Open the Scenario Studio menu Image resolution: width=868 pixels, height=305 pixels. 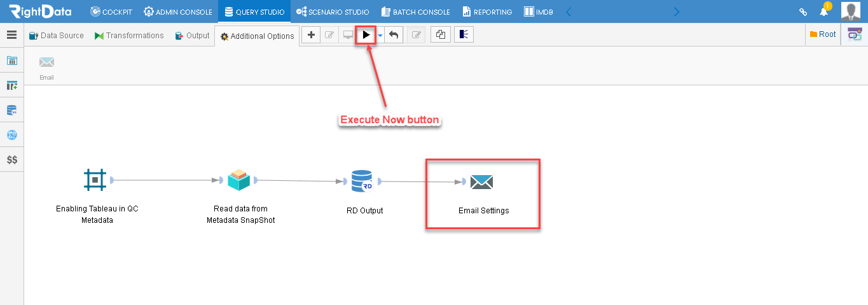pos(333,11)
